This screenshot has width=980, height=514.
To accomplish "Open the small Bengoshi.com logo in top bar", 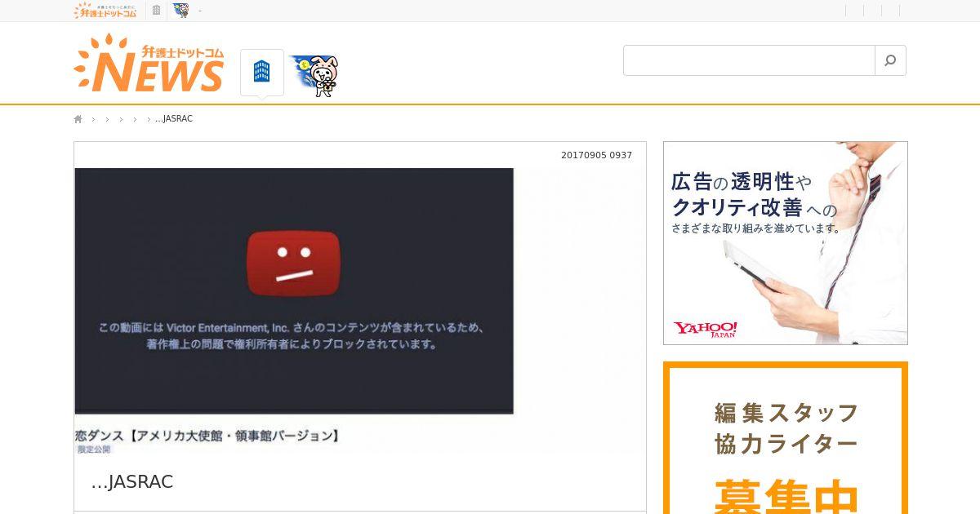I will tap(105, 11).
